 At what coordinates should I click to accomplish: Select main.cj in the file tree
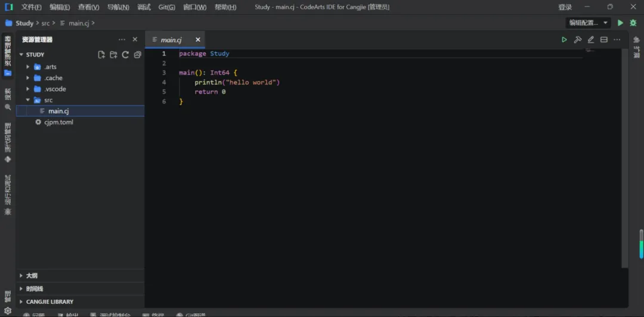(80, 111)
